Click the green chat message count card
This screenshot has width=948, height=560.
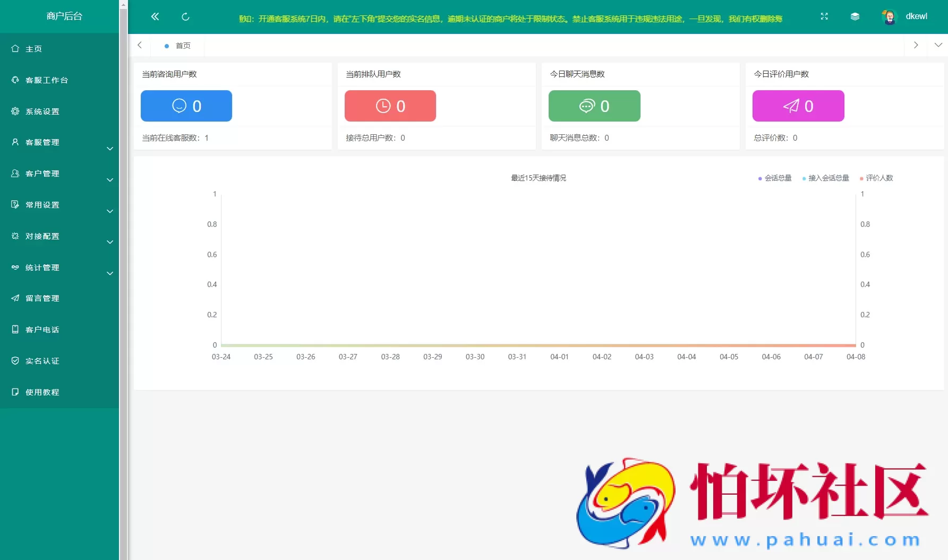click(594, 106)
